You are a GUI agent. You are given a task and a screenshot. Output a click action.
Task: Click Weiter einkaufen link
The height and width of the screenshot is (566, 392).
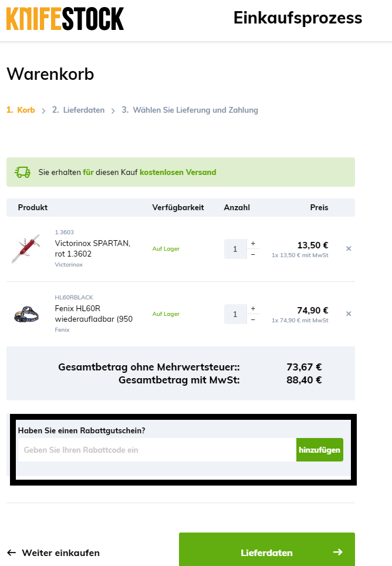click(53, 552)
